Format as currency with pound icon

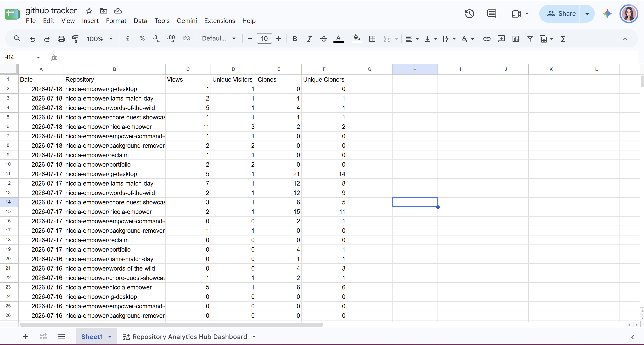pyautogui.click(x=128, y=38)
